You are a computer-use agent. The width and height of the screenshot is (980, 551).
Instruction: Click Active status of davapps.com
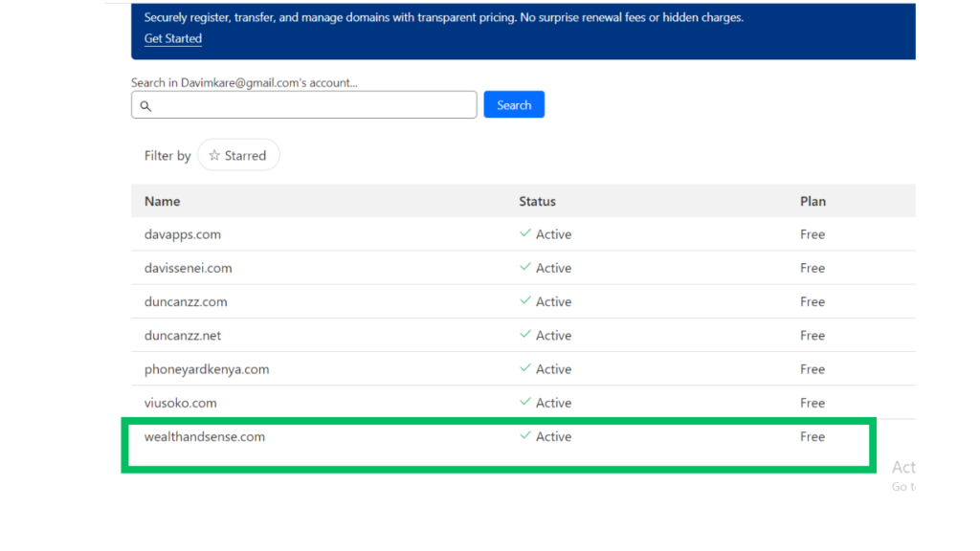pyautogui.click(x=553, y=234)
